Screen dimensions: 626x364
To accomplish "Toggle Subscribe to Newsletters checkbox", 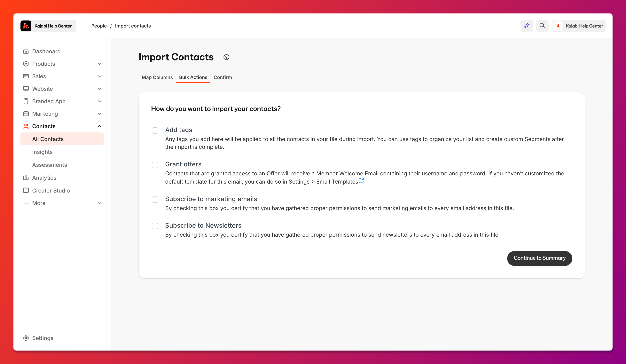I will tap(155, 226).
